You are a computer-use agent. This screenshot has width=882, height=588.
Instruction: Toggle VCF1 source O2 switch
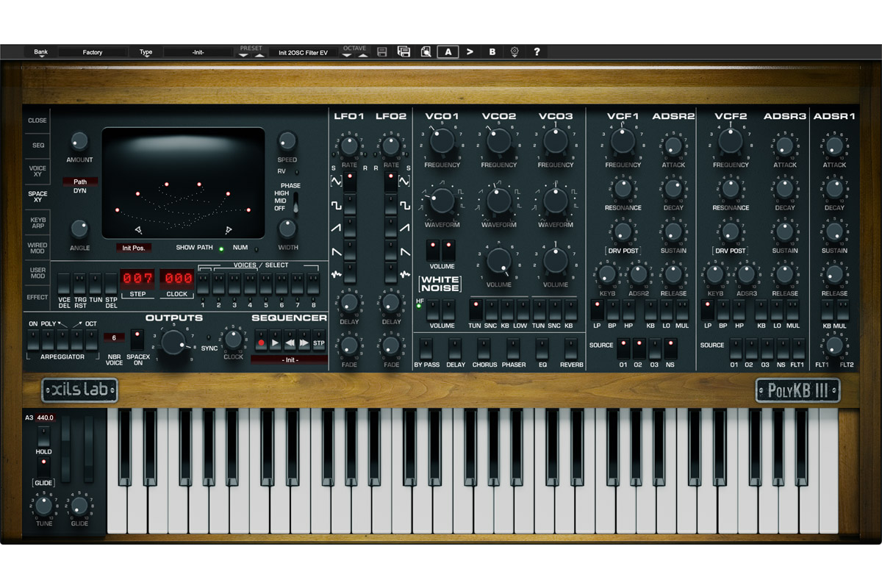click(639, 348)
